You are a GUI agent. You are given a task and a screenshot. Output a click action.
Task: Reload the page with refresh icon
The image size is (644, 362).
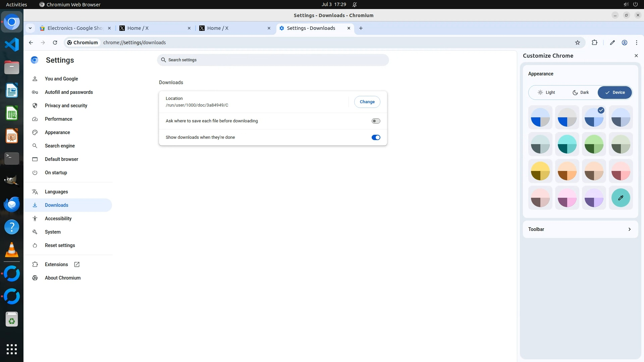(x=55, y=43)
